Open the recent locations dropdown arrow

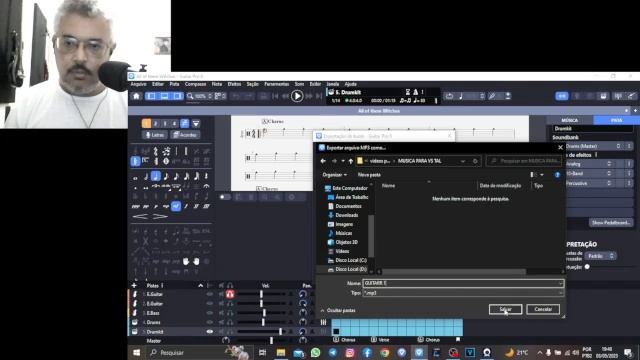click(x=343, y=161)
